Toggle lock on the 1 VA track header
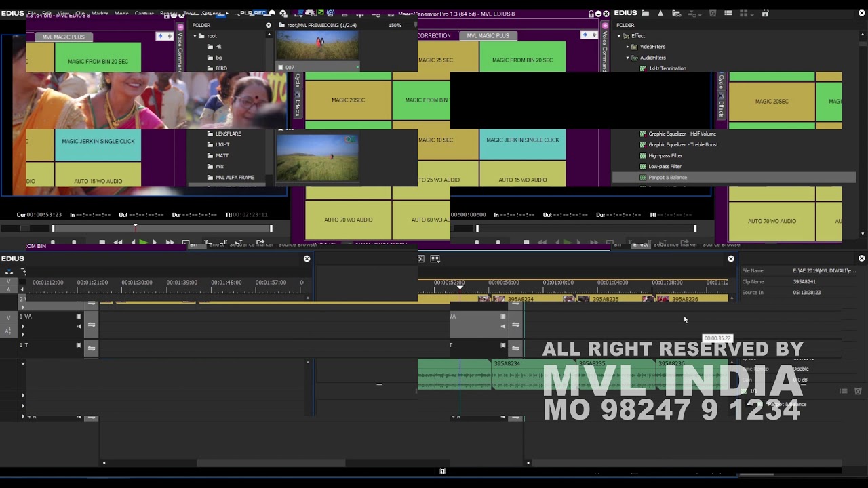This screenshot has height=488, width=868. (x=79, y=317)
